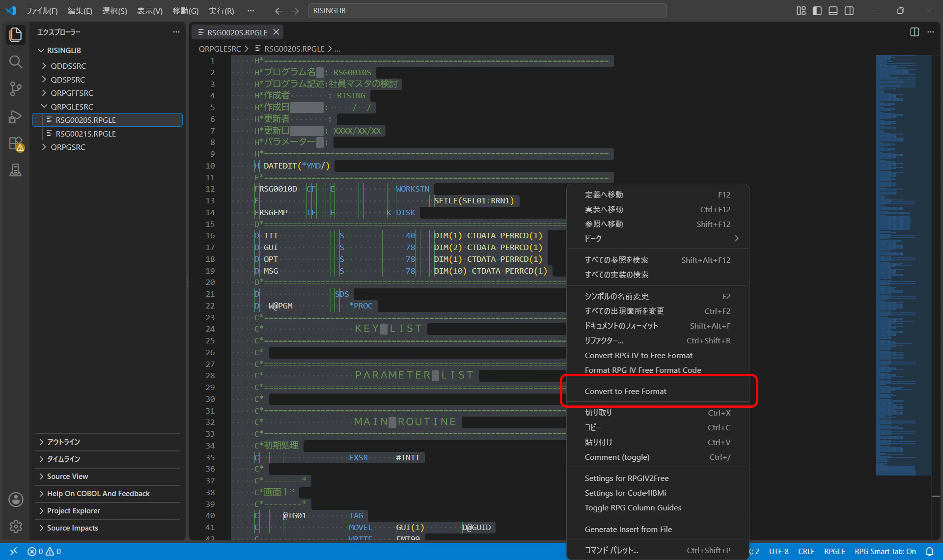
Task: Open the Testing flask icon view
Action: pyautogui.click(x=15, y=170)
